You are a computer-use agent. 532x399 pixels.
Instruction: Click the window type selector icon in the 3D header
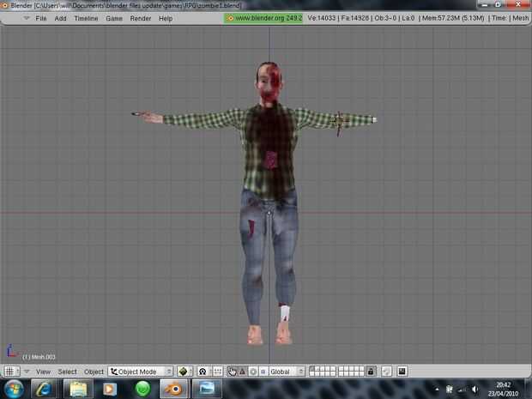point(10,372)
